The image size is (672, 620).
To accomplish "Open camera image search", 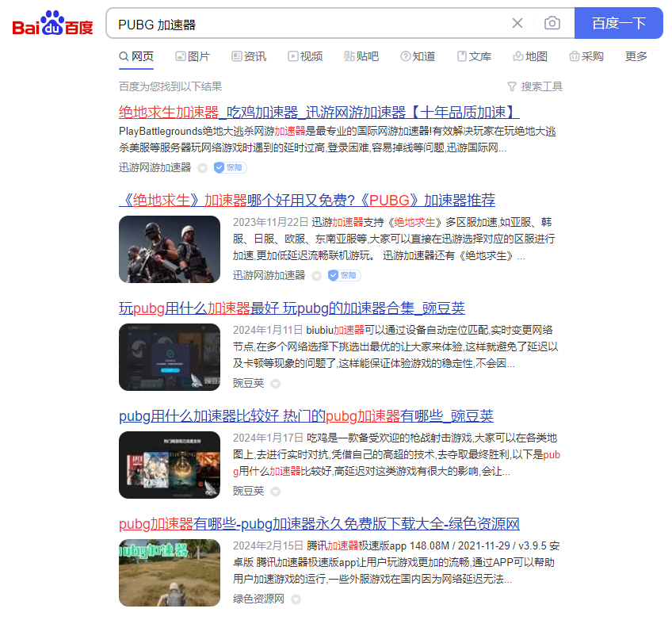I will 552,23.
